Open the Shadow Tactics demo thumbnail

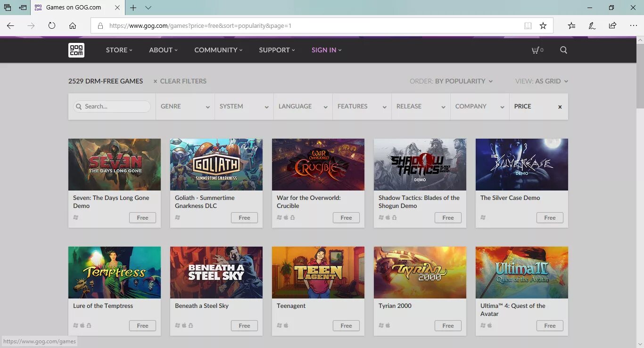pos(420,165)
